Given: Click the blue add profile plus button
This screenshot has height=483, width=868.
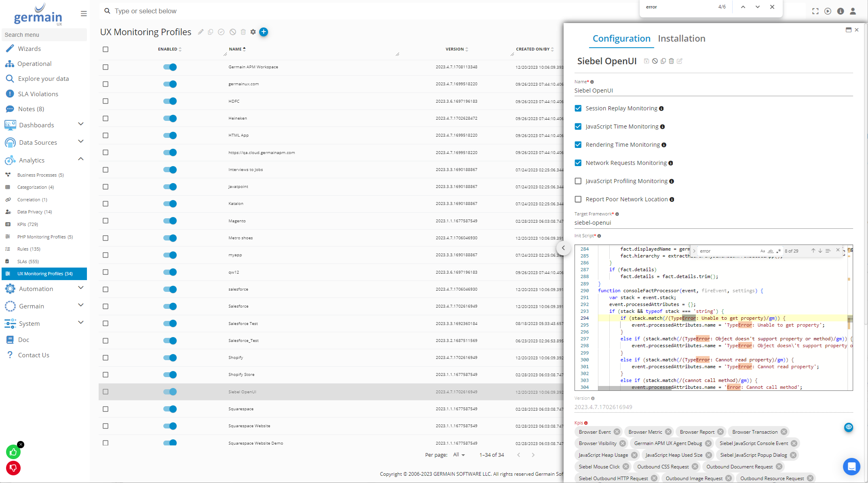Looking at the screenshot, I should [x=264, y=32].
